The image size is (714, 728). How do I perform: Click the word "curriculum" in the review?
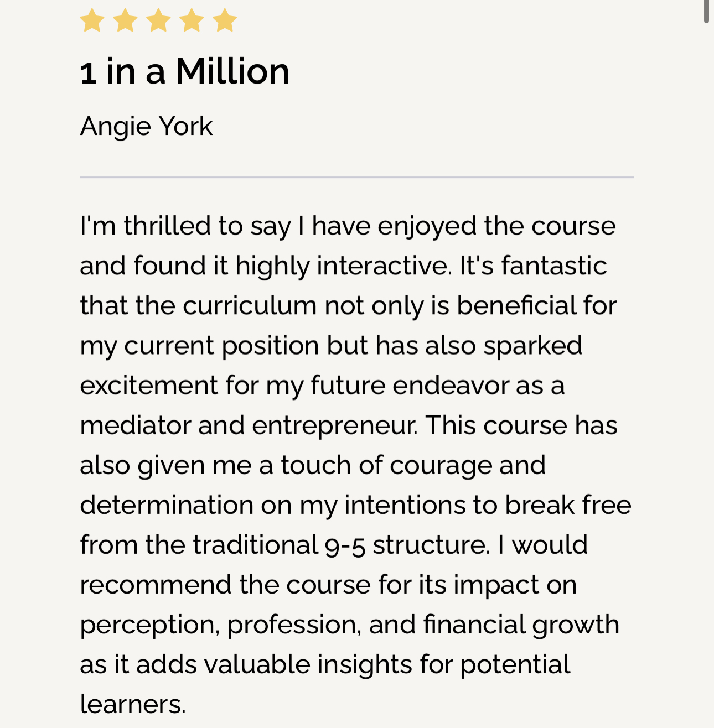pos(249,305)
